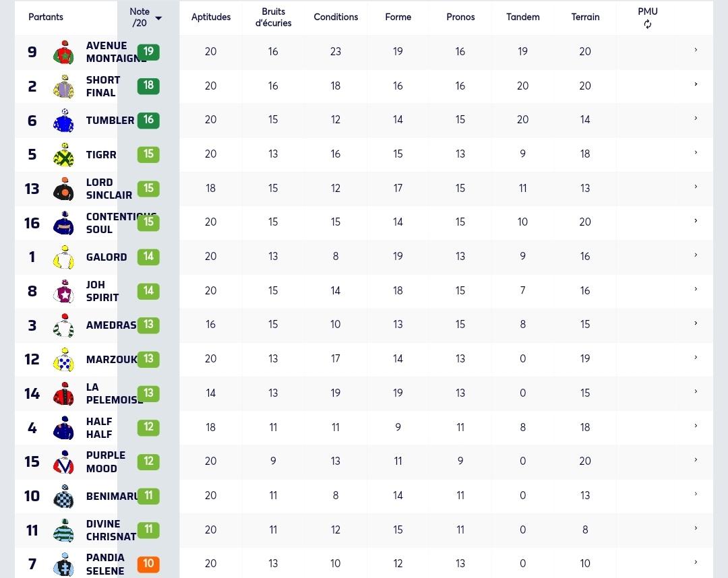The image size is (728, 578).
Task: Expand the Short Final row chevron
Action: pyautogui.click(x=696, y=84)
